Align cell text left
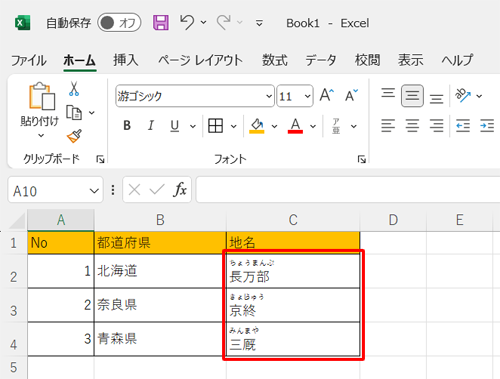This screenshot has width=500, height=379. pos(388,126)
